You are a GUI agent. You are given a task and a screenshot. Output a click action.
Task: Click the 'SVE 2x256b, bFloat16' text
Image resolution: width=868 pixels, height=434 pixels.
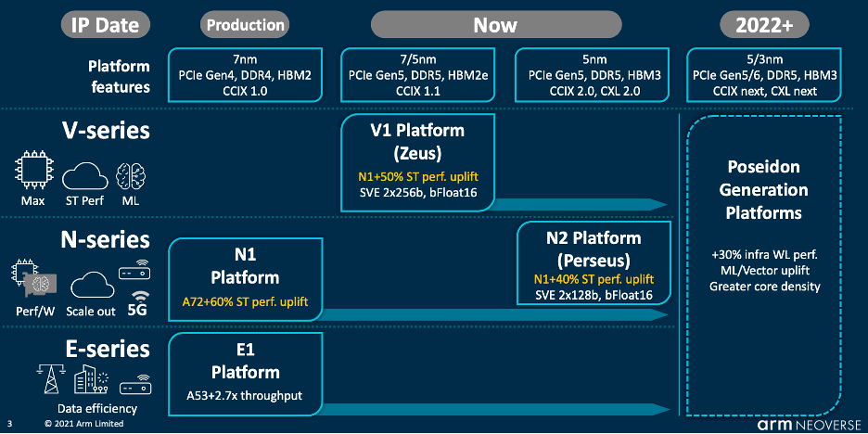point(418,194)
